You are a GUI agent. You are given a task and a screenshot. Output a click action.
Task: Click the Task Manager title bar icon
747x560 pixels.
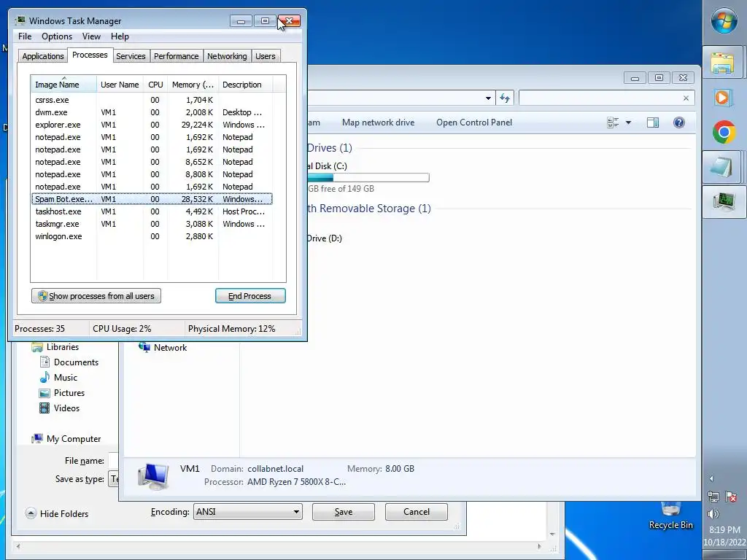click(20, 20)
